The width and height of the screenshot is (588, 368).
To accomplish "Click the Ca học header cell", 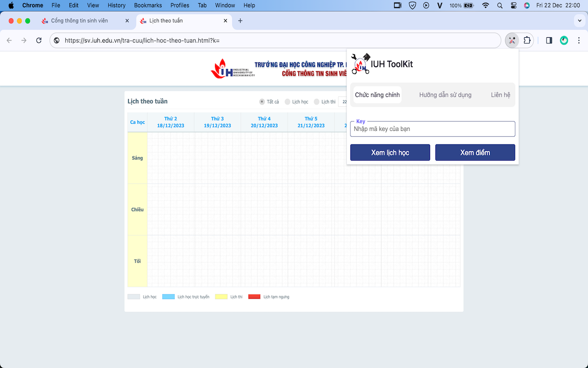I will coord(137,122).
